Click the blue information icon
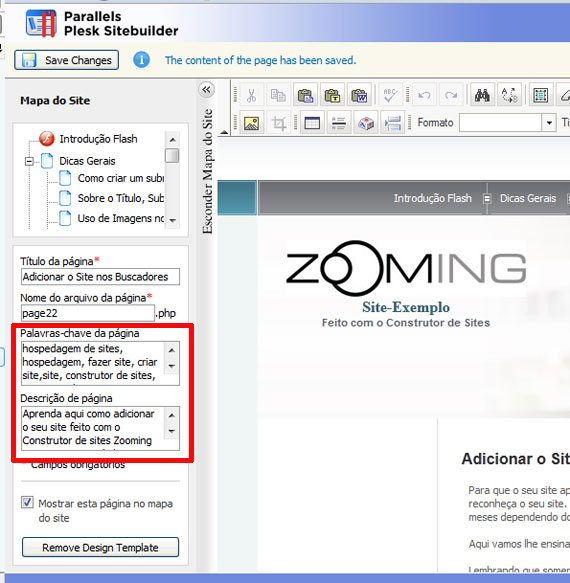570x583 pixels. [141, 60]
